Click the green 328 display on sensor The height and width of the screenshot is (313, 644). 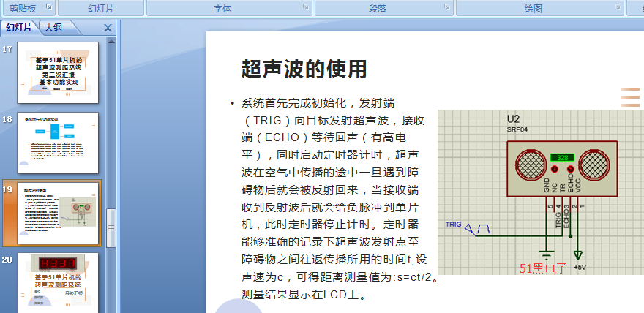[562, 158]
